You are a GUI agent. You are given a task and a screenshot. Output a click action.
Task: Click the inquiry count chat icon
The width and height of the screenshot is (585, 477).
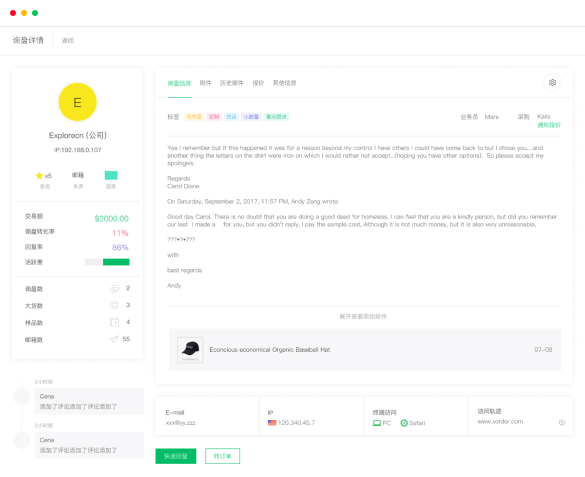pos(115,289)
